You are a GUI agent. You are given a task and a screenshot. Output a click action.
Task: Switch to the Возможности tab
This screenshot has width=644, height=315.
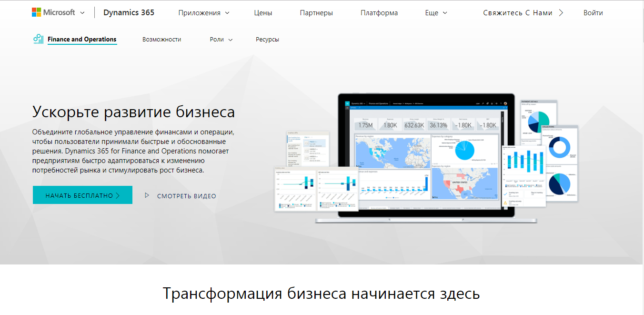point(161,40)
